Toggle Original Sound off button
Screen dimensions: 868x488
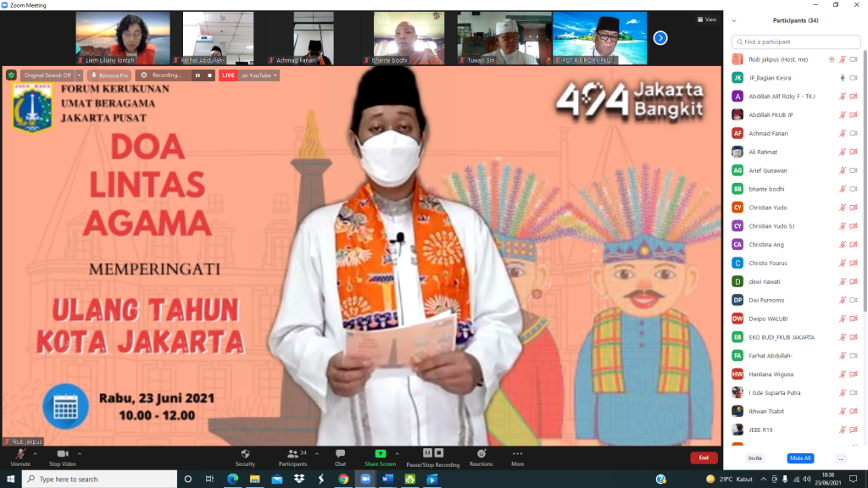tap(47, 75)
